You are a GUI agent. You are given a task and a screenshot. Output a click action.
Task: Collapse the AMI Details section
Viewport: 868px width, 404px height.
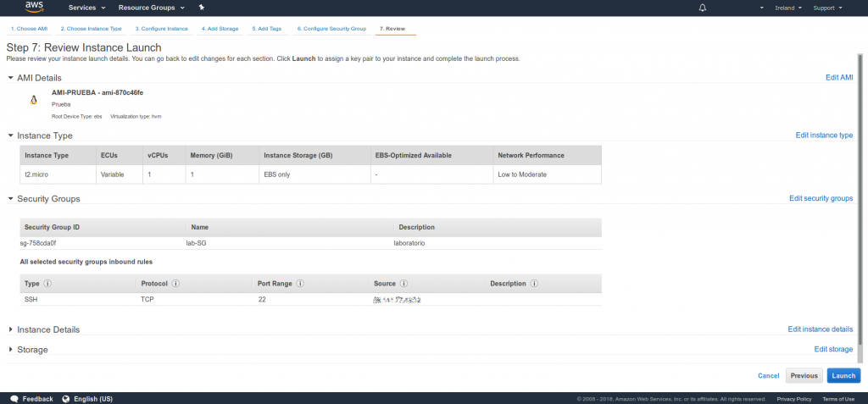pyautogui.click(x=11, y=78)
